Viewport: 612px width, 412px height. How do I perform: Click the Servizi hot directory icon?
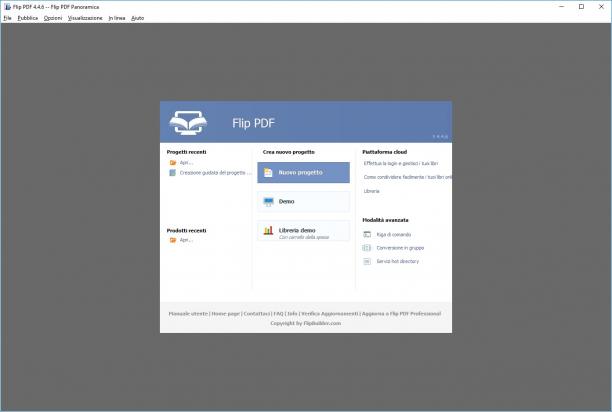click(x=367, y=261)
